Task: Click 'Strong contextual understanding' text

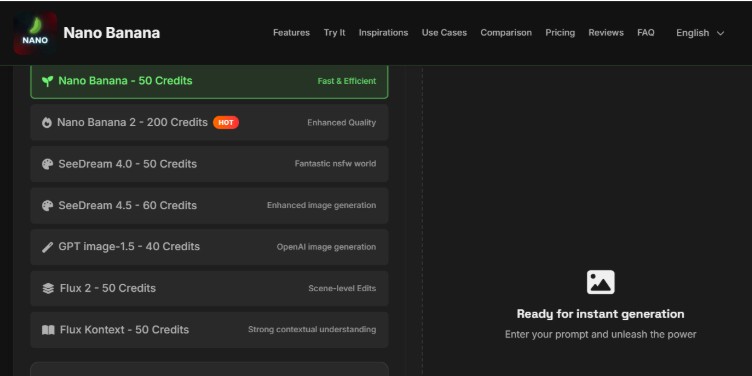Action: (x=312, y=329)
